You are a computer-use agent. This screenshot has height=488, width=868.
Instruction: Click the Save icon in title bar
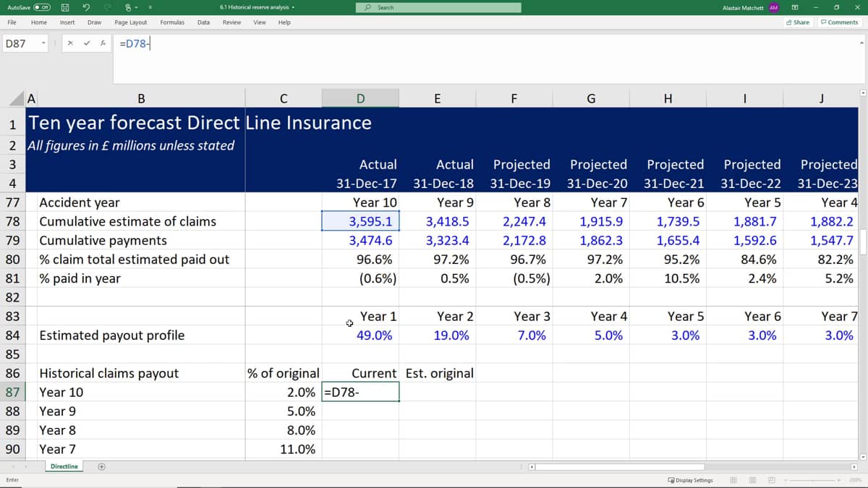(x=64, y=7)
